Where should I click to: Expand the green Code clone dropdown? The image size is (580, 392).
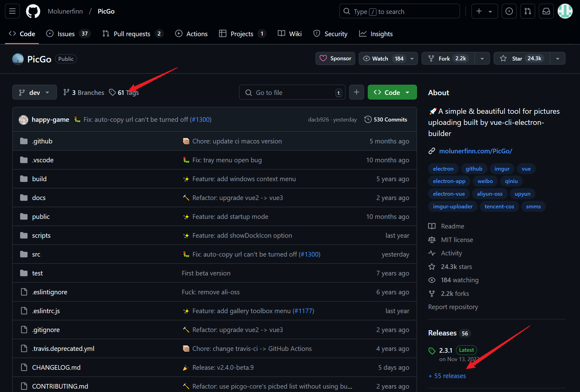tap(392, 92)
